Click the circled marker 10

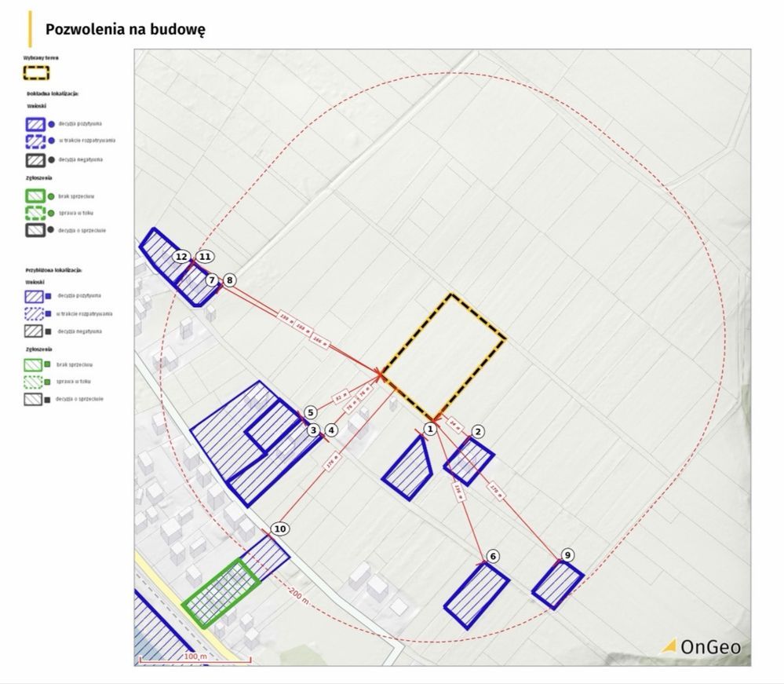280,529
